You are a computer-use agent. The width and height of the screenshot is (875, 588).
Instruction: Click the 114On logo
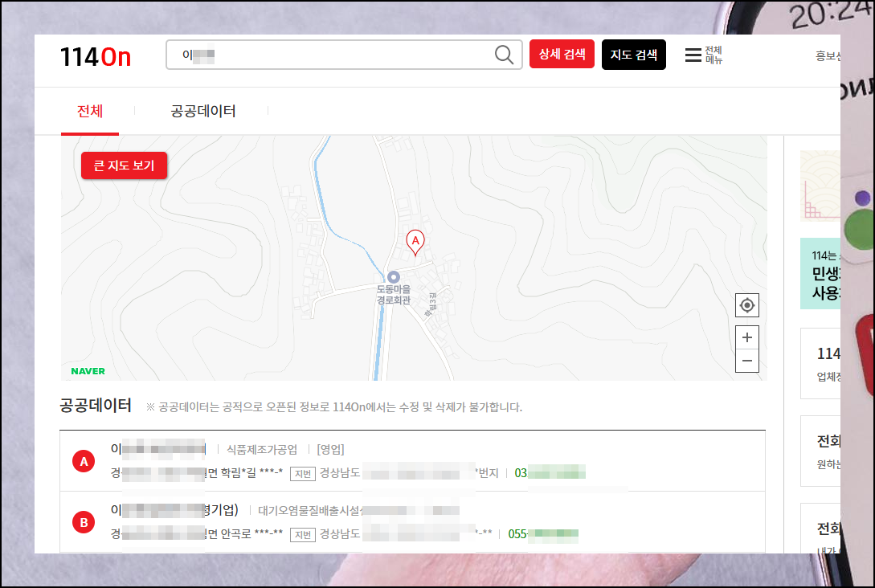click(x=96, y=57)
